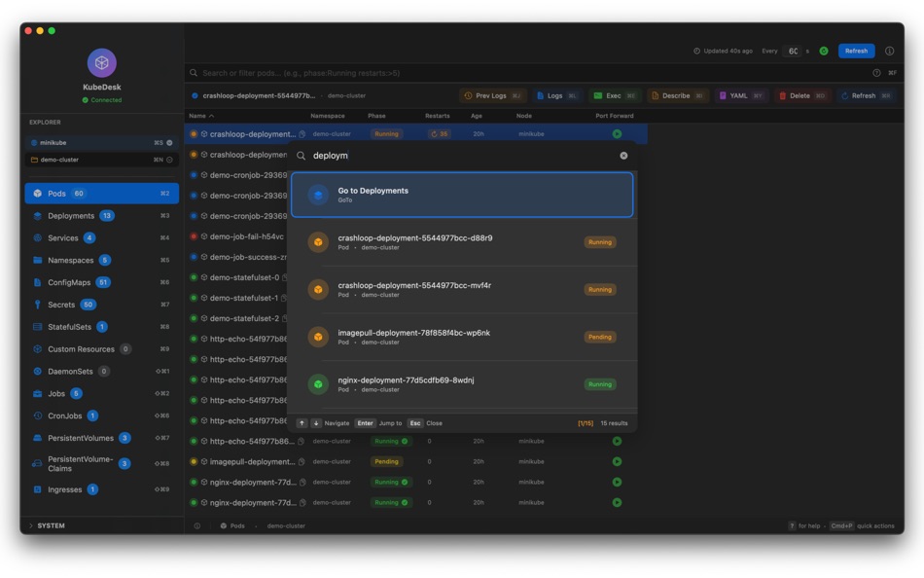Click the refresh interval seconds field

click(793, 52)
